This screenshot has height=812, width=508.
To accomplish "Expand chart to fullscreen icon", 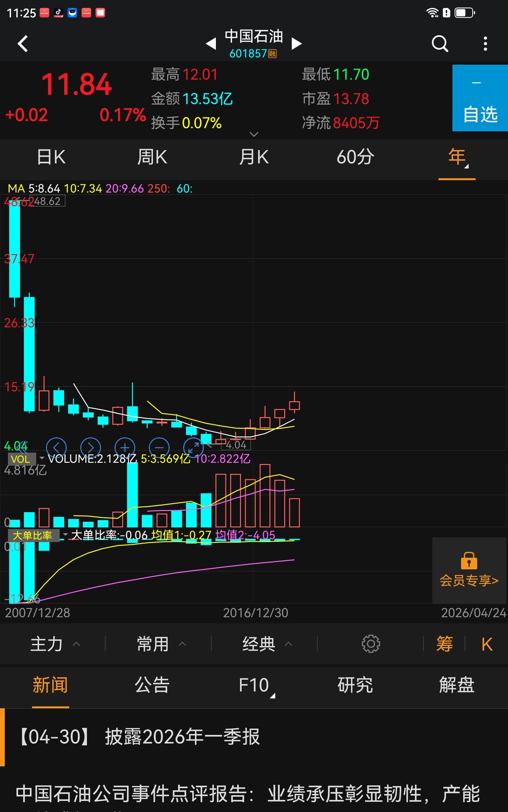I will (194, 448).
